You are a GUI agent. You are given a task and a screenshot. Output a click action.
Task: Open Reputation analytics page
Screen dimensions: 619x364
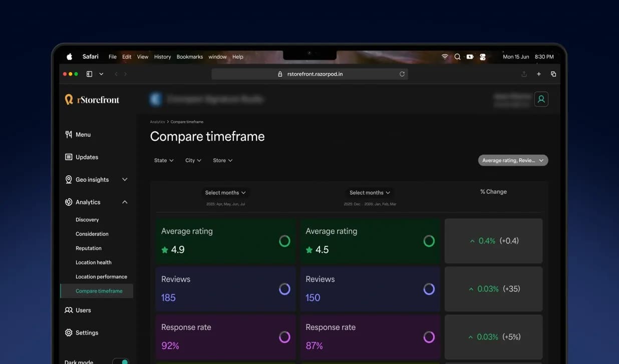[89, 248]
